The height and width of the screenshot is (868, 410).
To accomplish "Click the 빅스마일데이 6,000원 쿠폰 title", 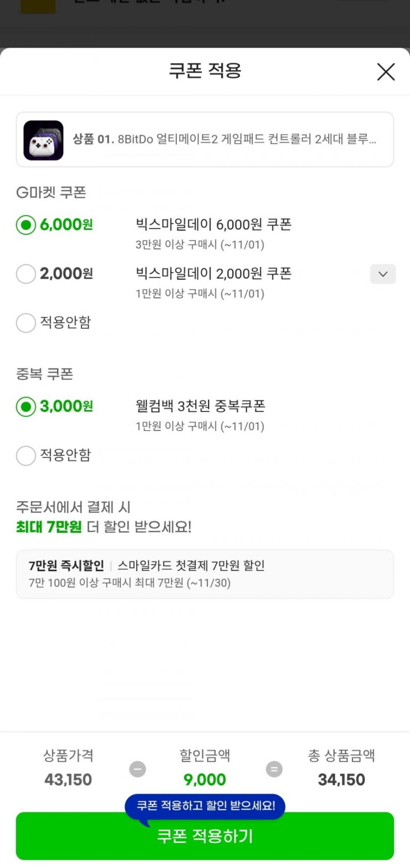I will (214, 225).
